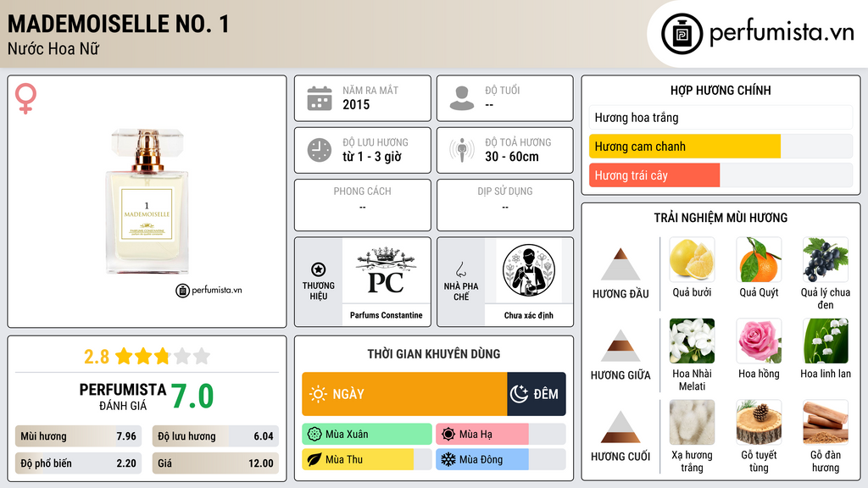
Task: Click the 30 - 60cm sillage value
Action: coord(511,157)
